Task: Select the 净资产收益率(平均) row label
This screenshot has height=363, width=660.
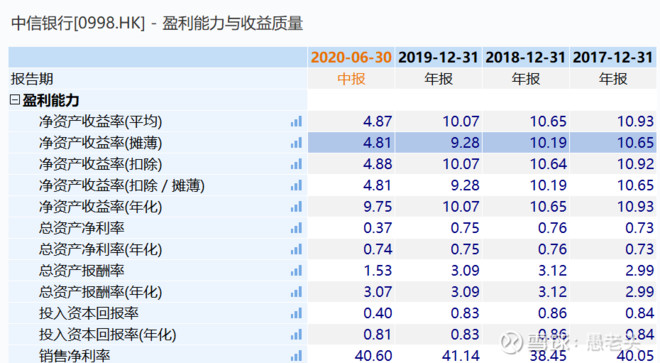Action: coord(100,122)
